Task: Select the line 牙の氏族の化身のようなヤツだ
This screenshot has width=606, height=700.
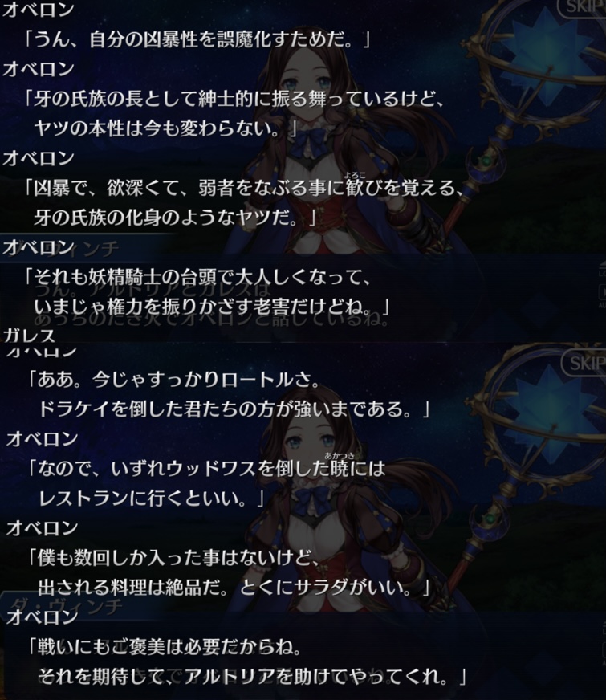Action: (175, 218)
